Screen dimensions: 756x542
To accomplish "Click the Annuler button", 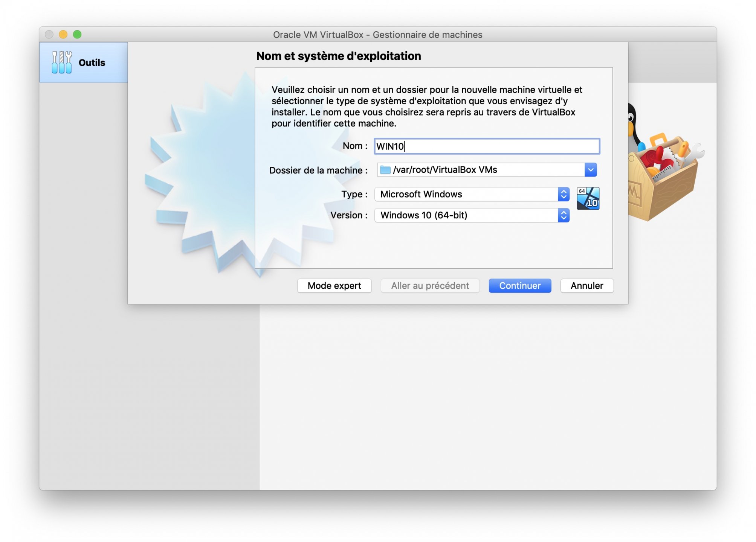I will click(586, 286).
